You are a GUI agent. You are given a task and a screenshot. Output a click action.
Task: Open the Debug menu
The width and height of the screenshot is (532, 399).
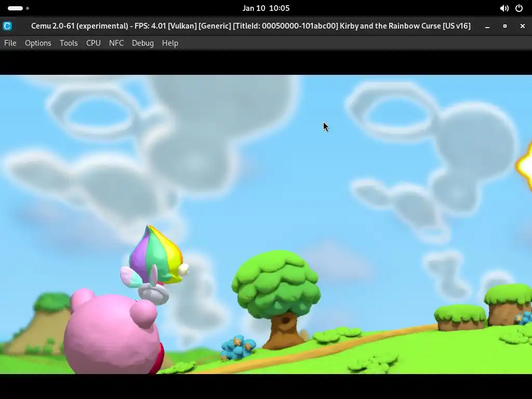pos(143,43)
